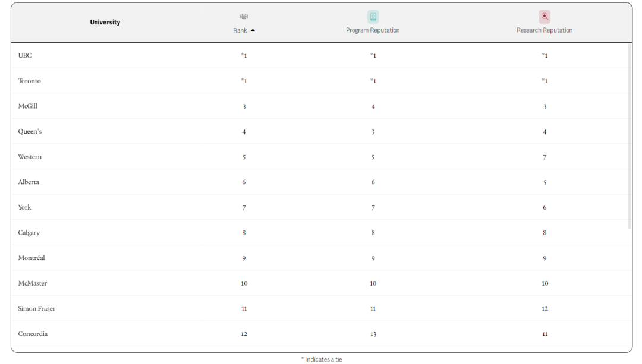
Task: Click Concordia's Research Reputation value 11
Action: pyautogui.click(x=545, y=334)
